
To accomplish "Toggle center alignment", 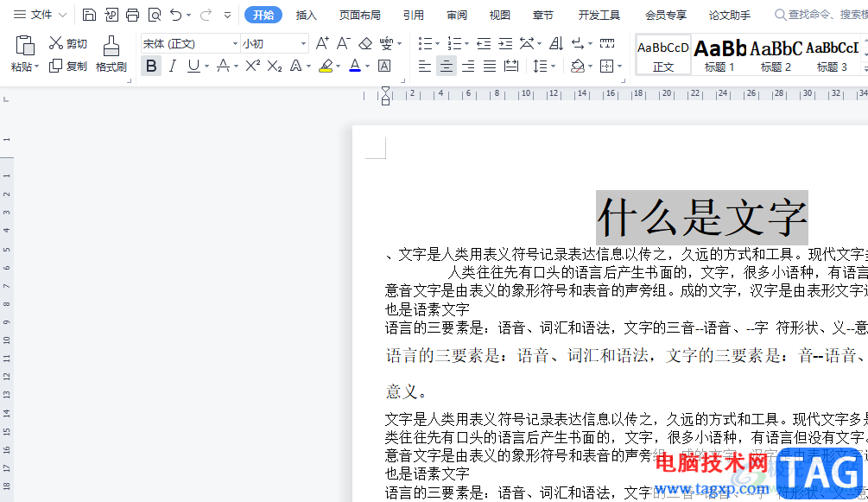I will coord(447,67).
